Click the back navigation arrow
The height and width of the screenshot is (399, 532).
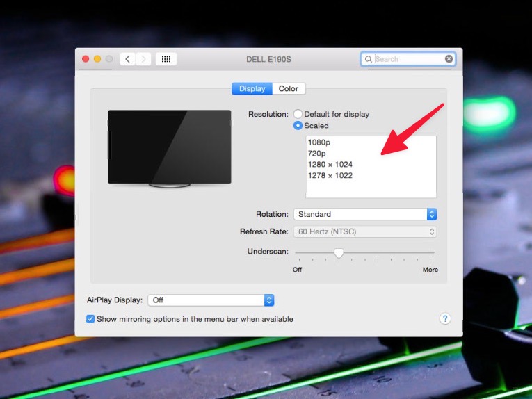click(127, 59)
